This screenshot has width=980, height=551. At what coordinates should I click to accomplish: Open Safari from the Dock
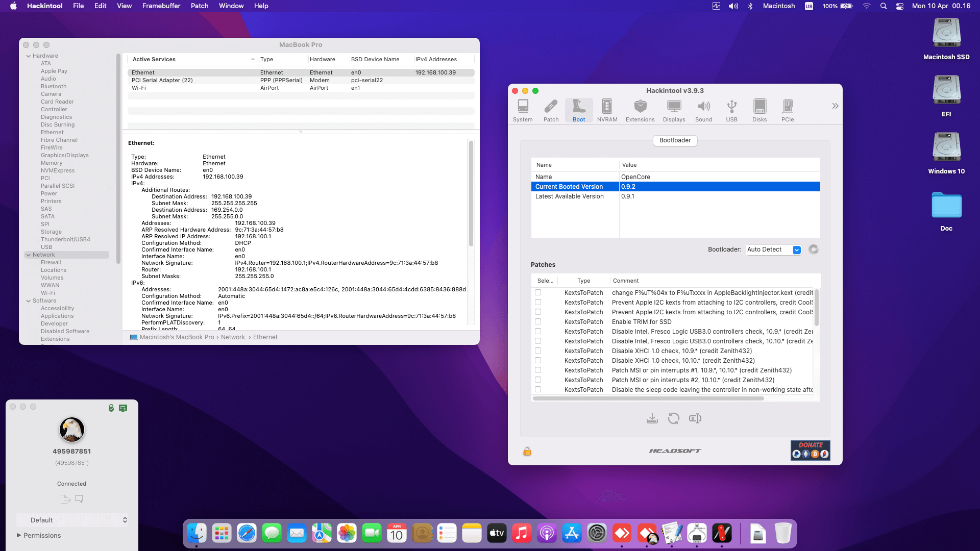247,534
